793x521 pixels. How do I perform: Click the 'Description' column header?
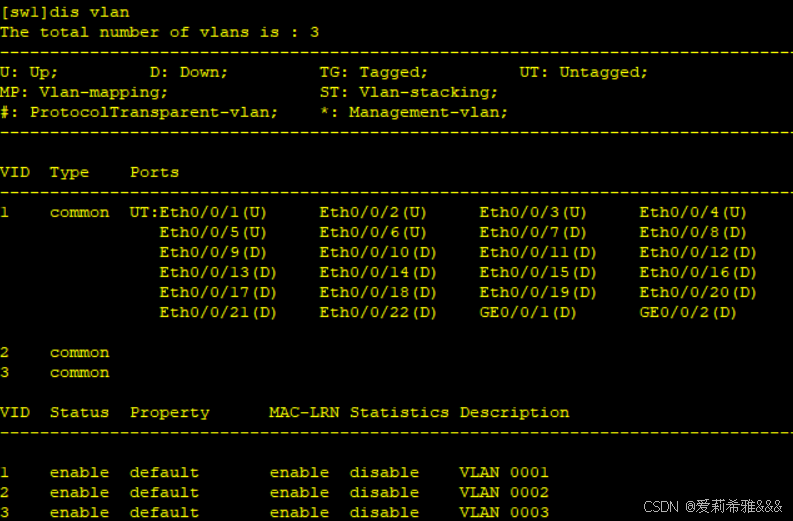pyautogui.click(x=514, y=412)
